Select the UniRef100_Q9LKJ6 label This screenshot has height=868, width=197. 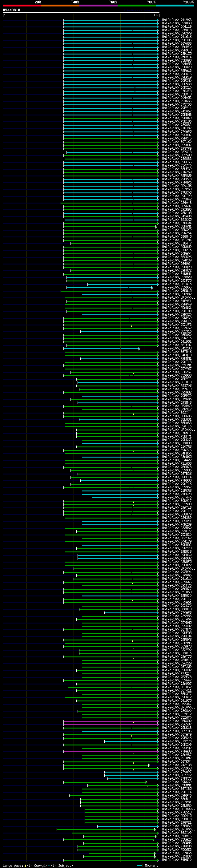[177, 74]
